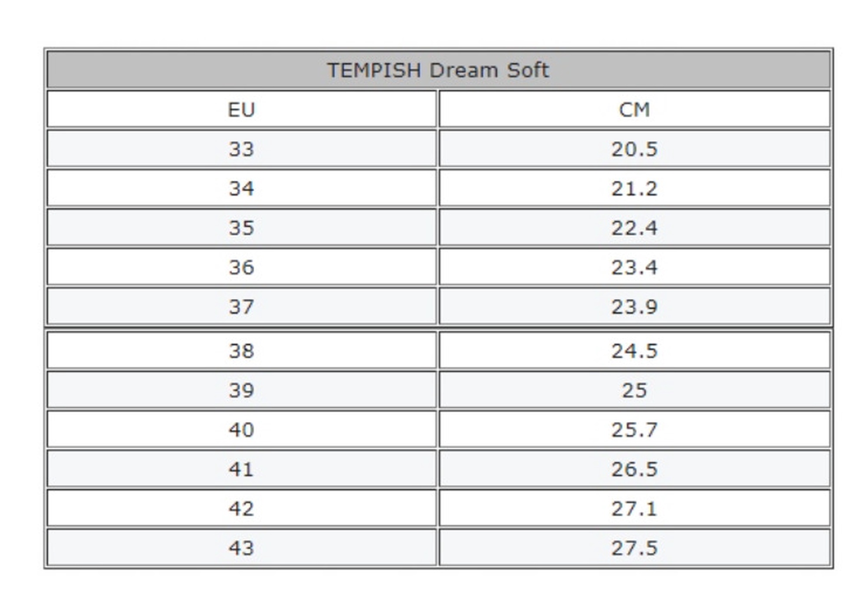
Task: Select the EU column header
Action: 241,109
